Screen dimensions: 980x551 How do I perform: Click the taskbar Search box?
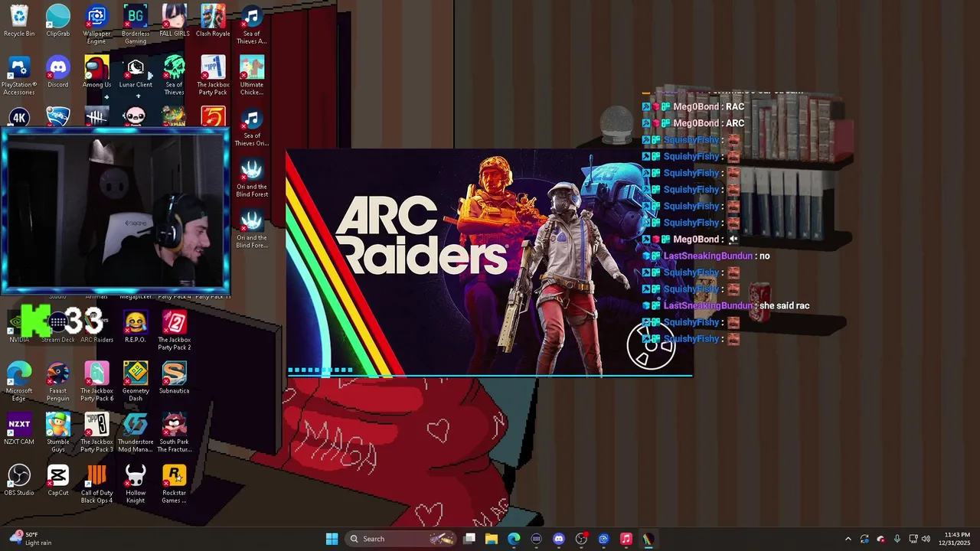[400, 539]
